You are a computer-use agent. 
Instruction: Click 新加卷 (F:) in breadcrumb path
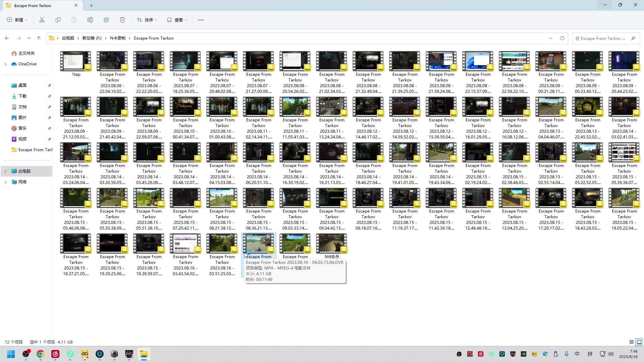(x=92, y=38)
